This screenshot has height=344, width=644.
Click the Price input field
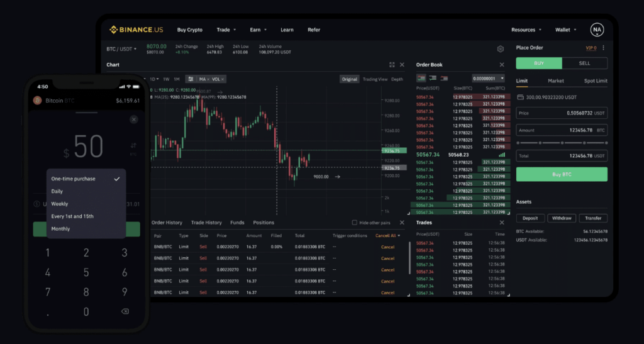coord(562,113)
